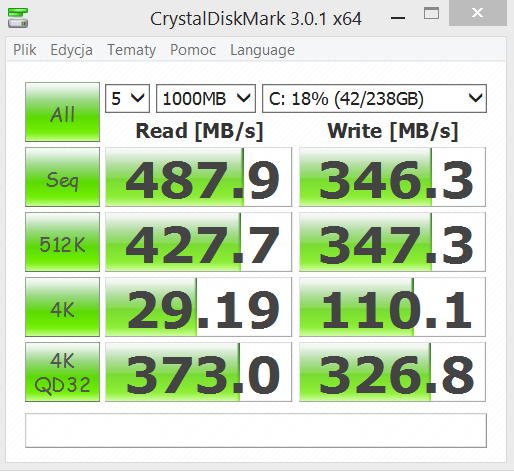Run all benchmarks with the All button
This screenshot has width=514, height=472.
(x=62, y=112)
